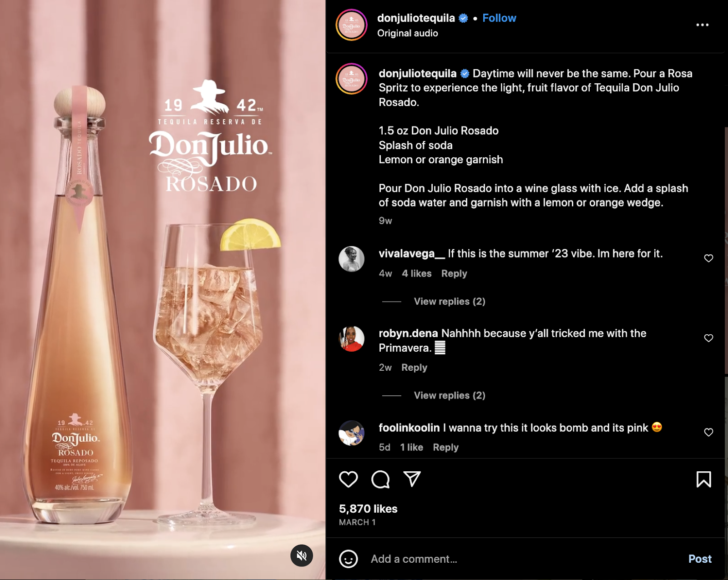Open the emoji picker smiley icon
Viewport: 728px width, 580px height.
tap(349, 559)
